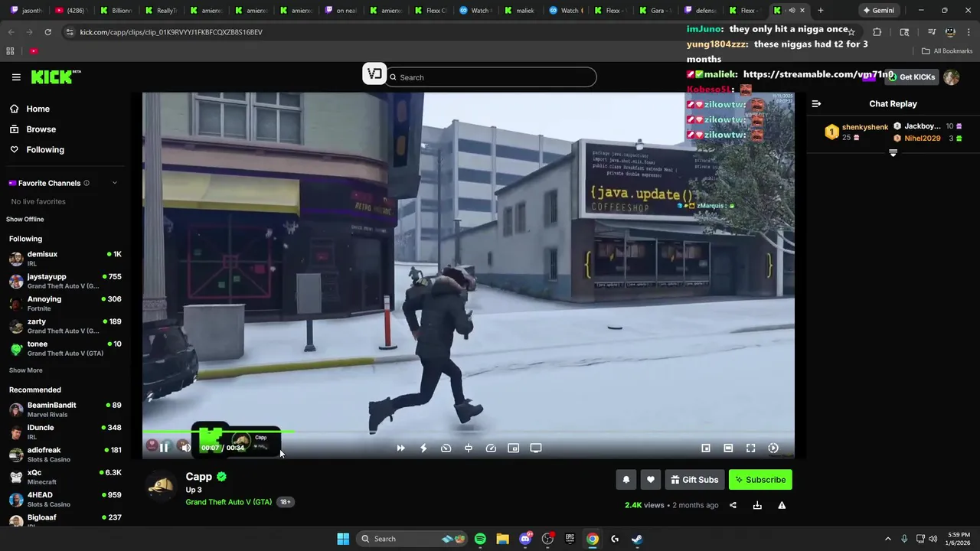Report the clip with the warning icon
This screenshot has height=551, width=980.
pos(782,505)
